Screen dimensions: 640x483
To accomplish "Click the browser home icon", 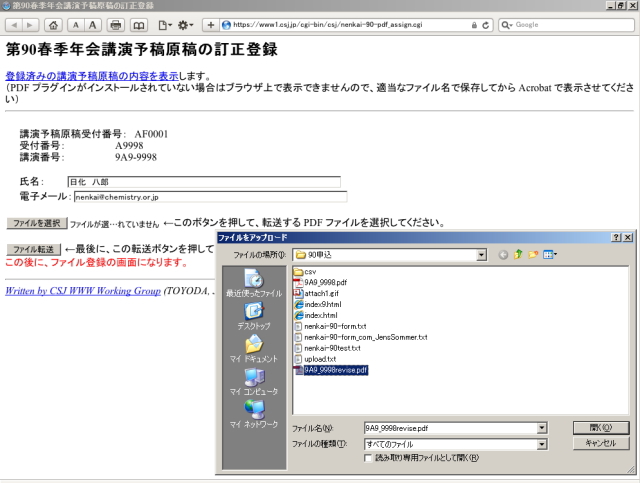I will (x=53, y=24).
